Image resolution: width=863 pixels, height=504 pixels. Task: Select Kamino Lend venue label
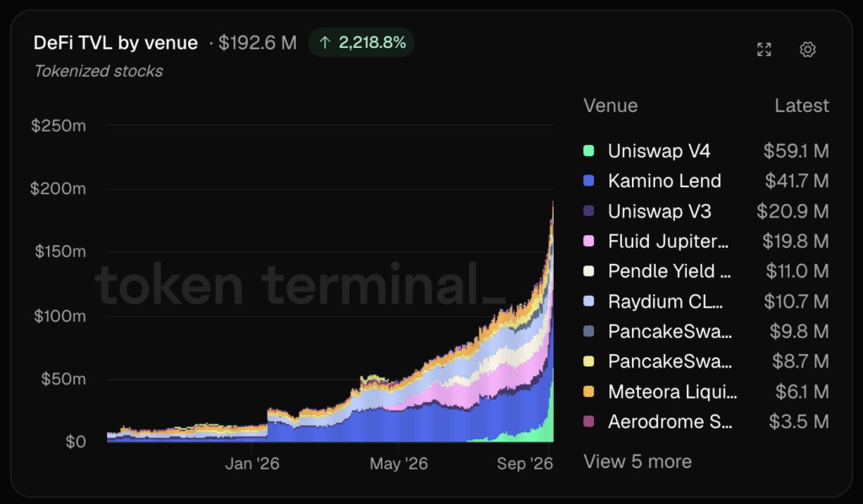[664, 180]
